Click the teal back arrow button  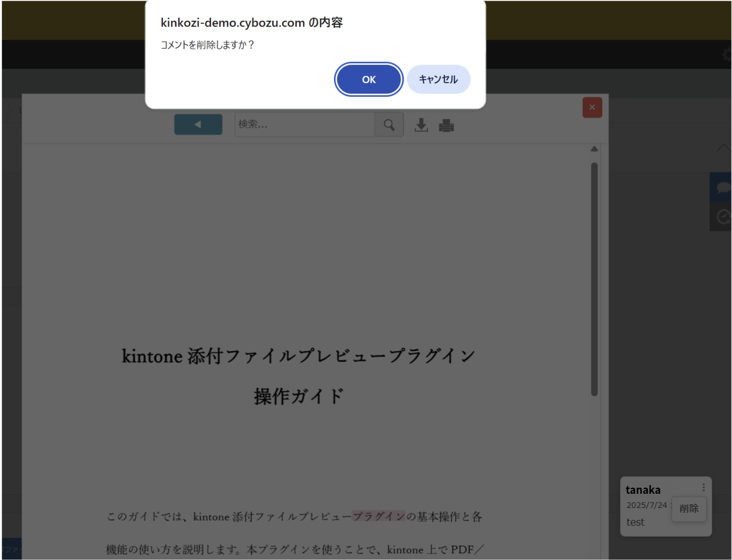198,124
